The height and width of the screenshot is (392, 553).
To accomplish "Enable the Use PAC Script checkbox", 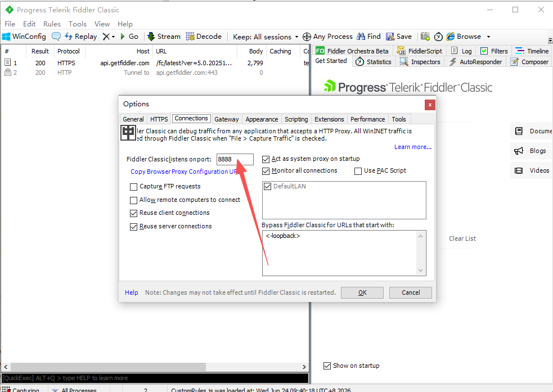I will pyautogui.click(x=358, y=172).
